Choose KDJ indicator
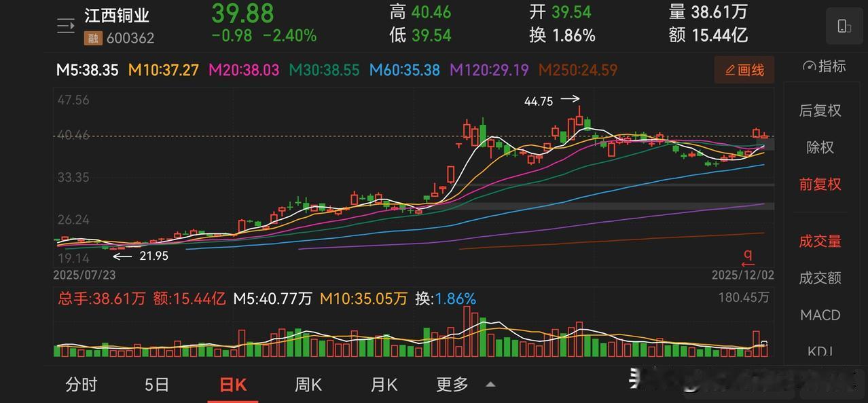The width and height of the screenshot is (868, 403). (x=820, y=351)
